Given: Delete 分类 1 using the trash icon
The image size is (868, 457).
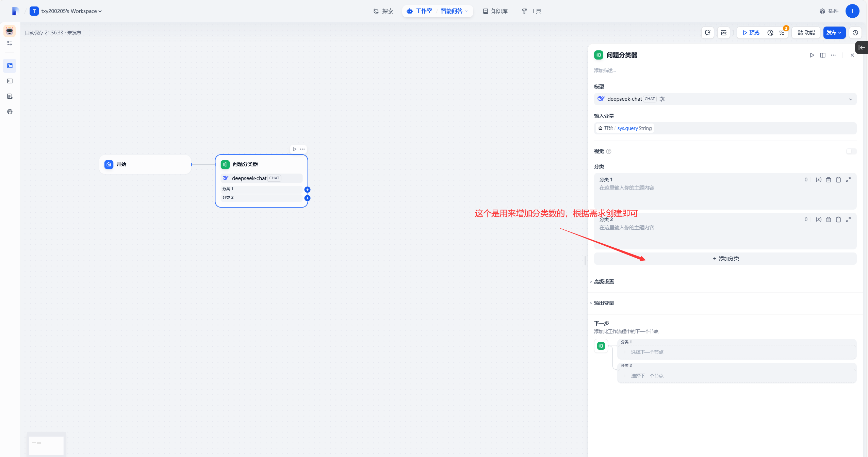Looking at the screenshot, I should point(829,180).
